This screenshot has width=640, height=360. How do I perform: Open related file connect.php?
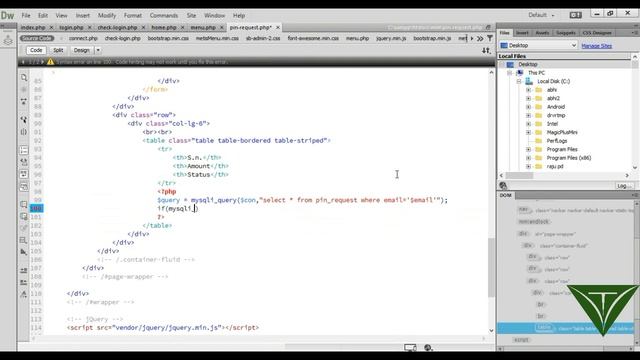pos(83,38)
